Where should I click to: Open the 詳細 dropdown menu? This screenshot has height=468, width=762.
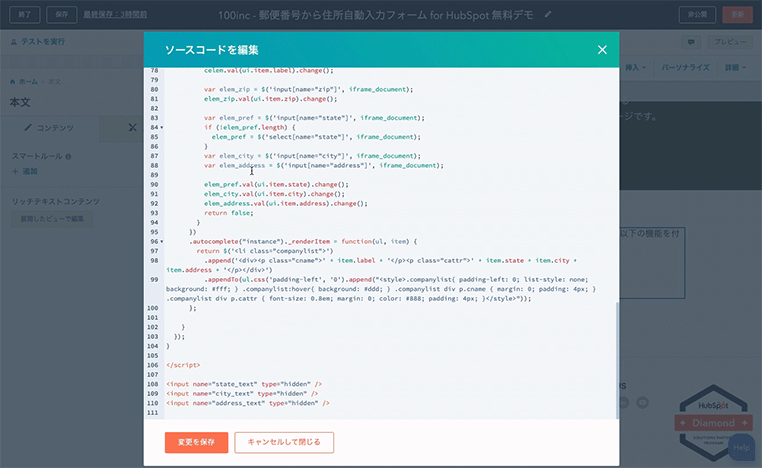[x=735, y=68]
